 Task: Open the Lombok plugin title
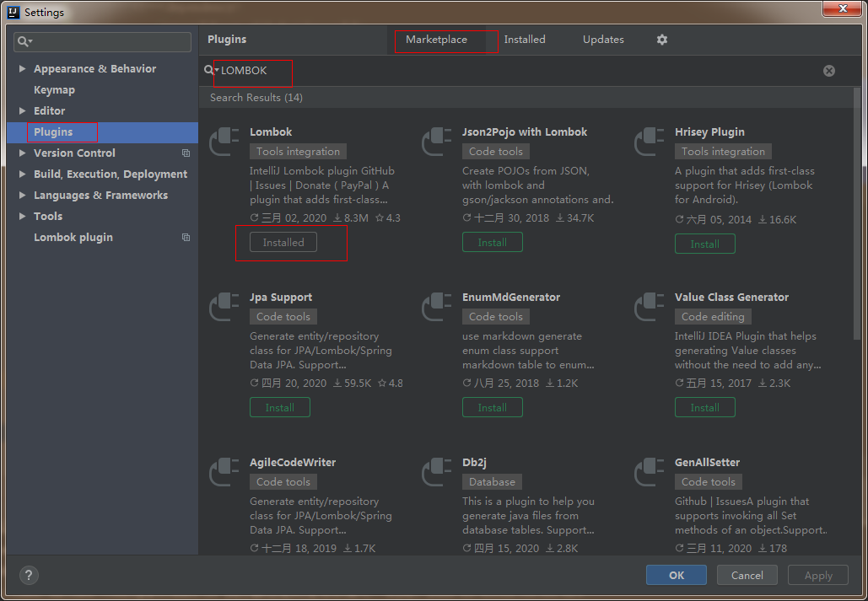[x=271, y=132]
